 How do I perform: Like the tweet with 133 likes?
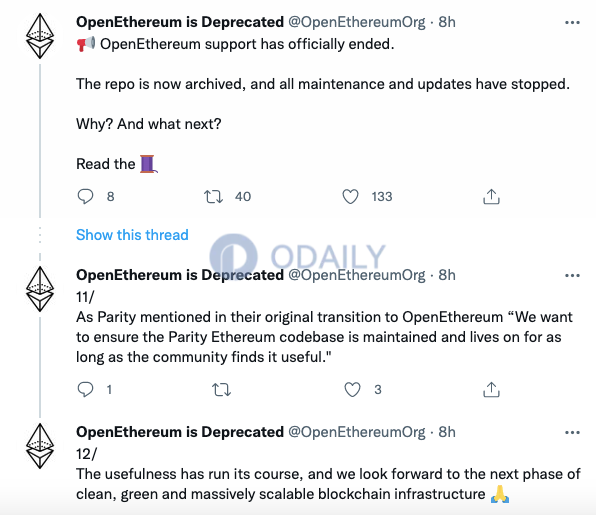pyautogui.click(x=350, y=196)
